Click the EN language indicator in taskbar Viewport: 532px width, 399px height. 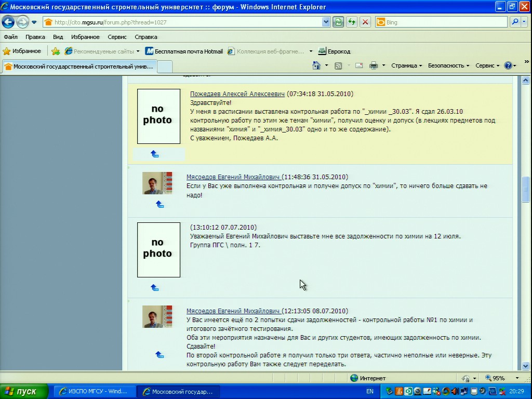coord(370,392)
